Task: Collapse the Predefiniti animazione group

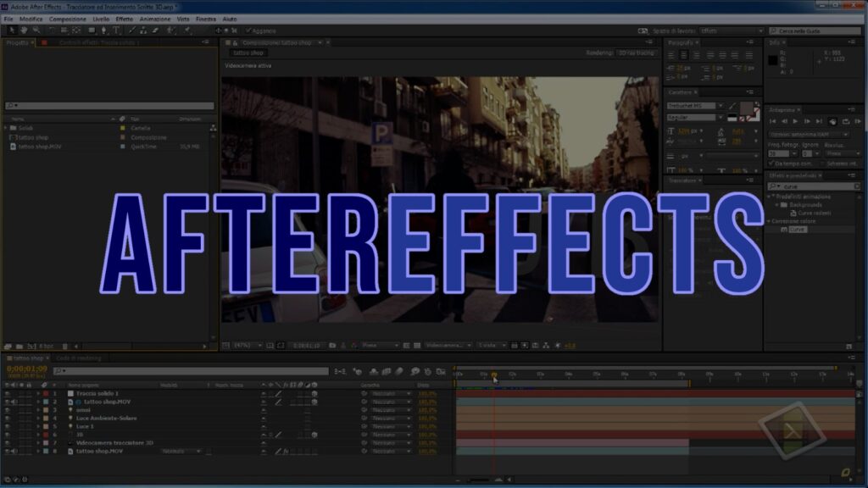Action: click(770, 197)
